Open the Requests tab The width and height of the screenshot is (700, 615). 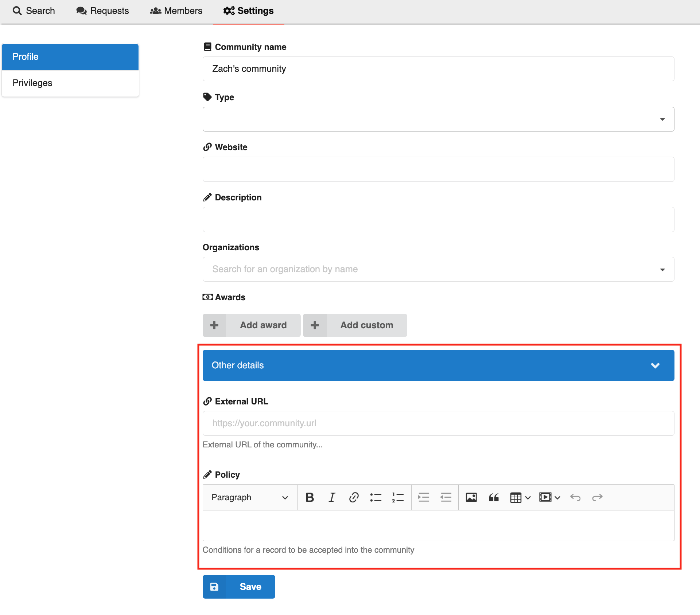click(x=102, y=11)
